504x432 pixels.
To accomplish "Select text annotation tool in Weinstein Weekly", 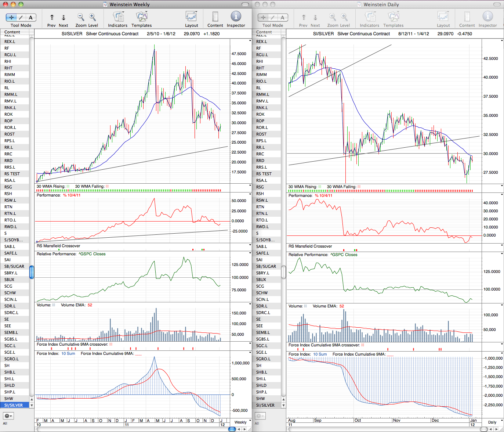I will point(30,17).
